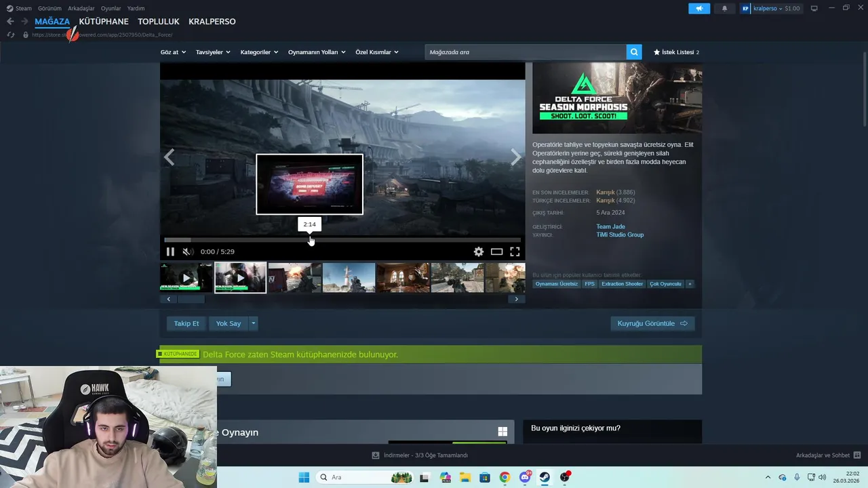Image resolution: width=868 pixels, height=488 pixels.
Task: Expand more tags with plus button
Action: pyautogui.click(x=690, y=284)
